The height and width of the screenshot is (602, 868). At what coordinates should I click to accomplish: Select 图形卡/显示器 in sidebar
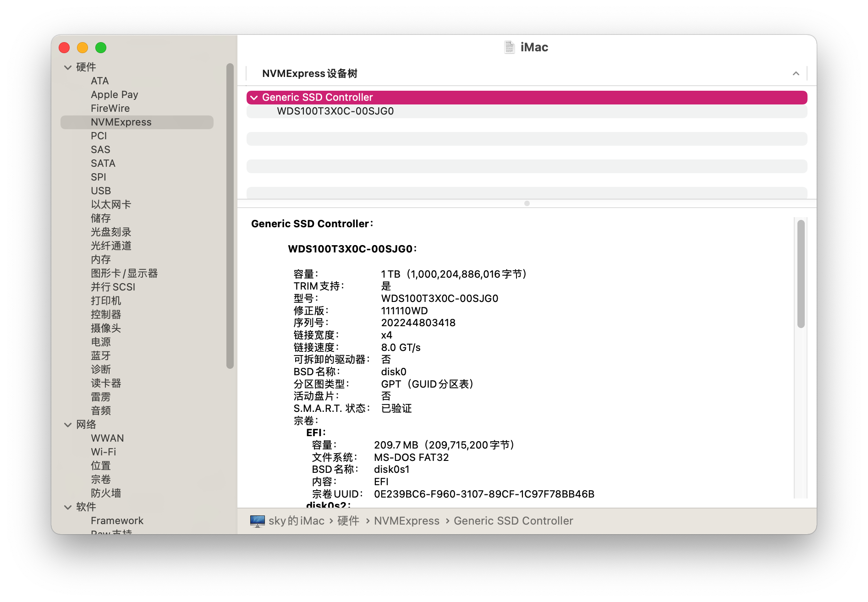(x=124, y=274)
